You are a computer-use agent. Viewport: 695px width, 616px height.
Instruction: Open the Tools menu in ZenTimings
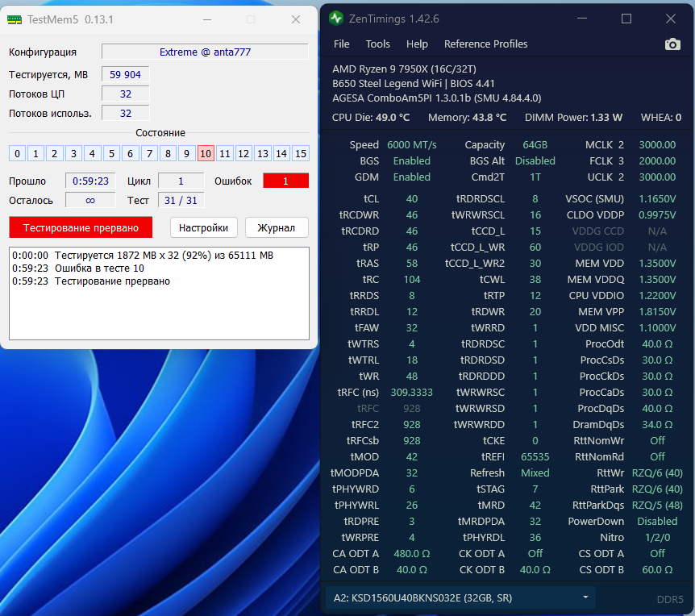377,44
